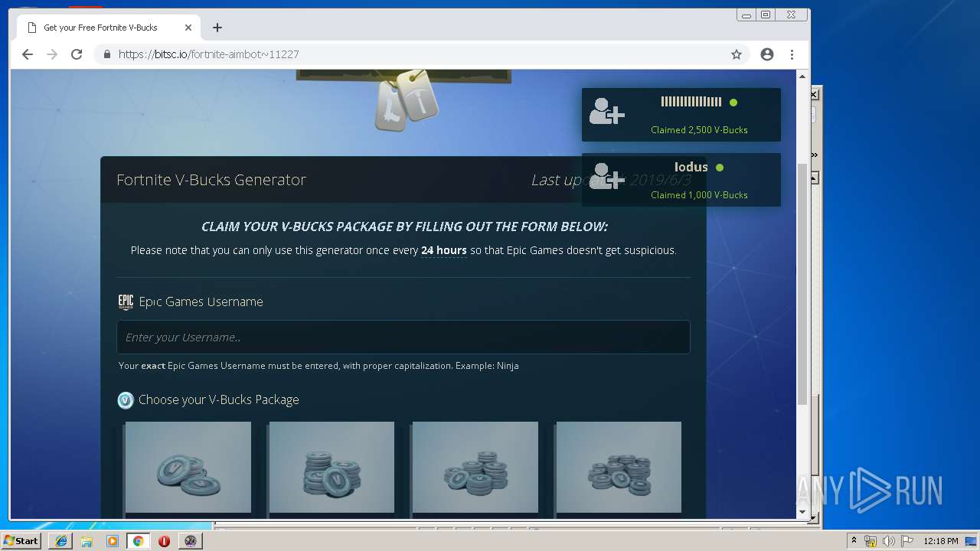Click the Iodus username in notification
980x551 pixels.
click(x=691, y=167)
